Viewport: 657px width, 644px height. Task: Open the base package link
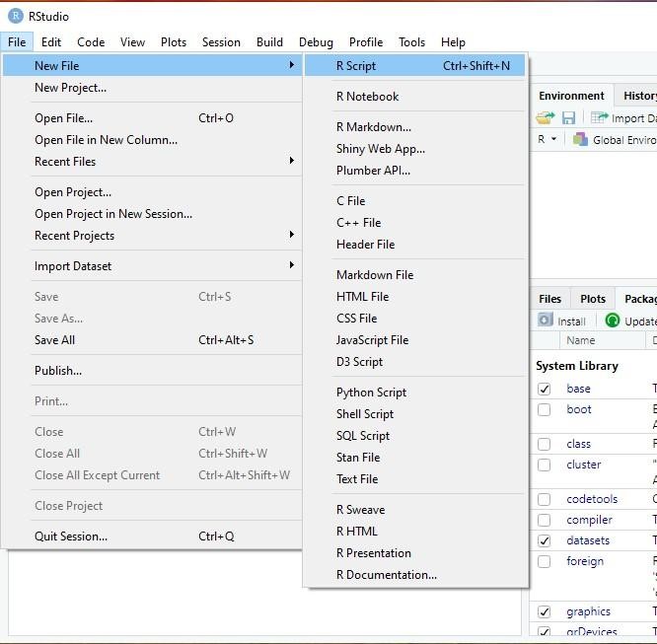point(578,389)
